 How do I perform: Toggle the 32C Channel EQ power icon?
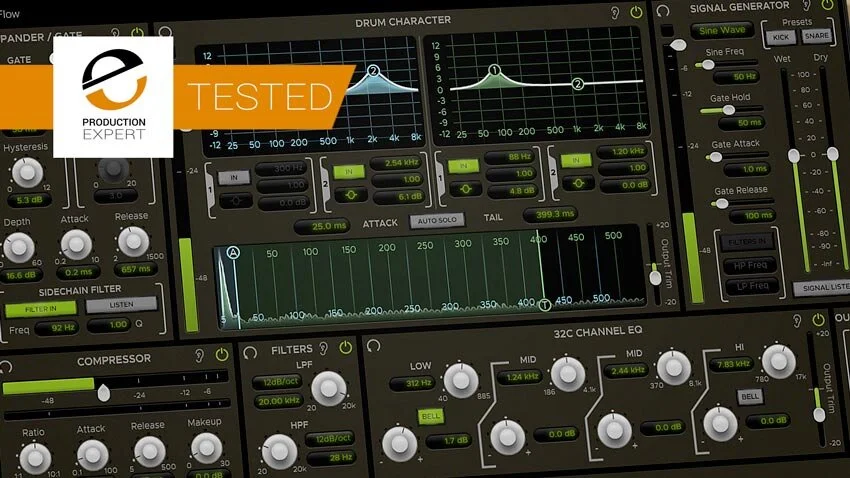(x=818, y=320)
